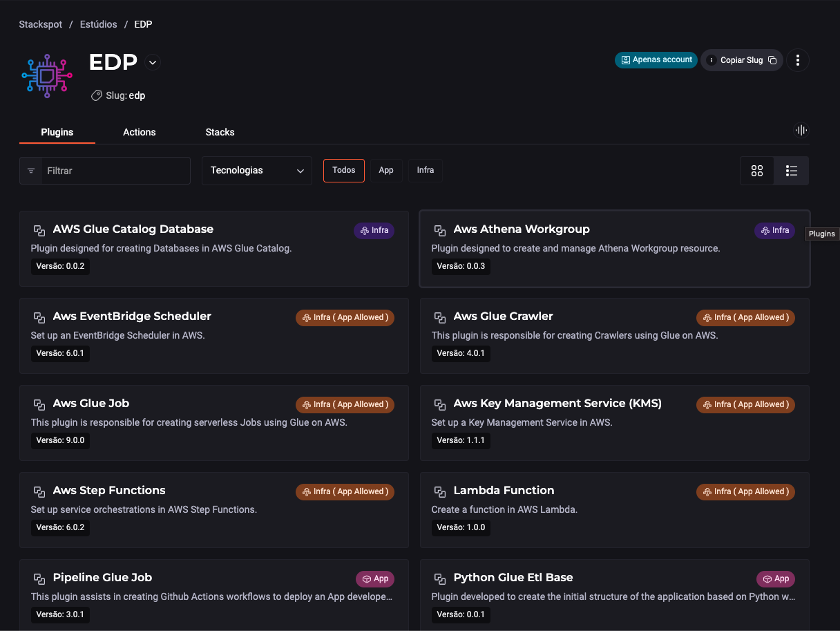Click App badge on Pipeline Glue Job
The height and width of the screenshot is (631, 840).
tap(375, 578)
